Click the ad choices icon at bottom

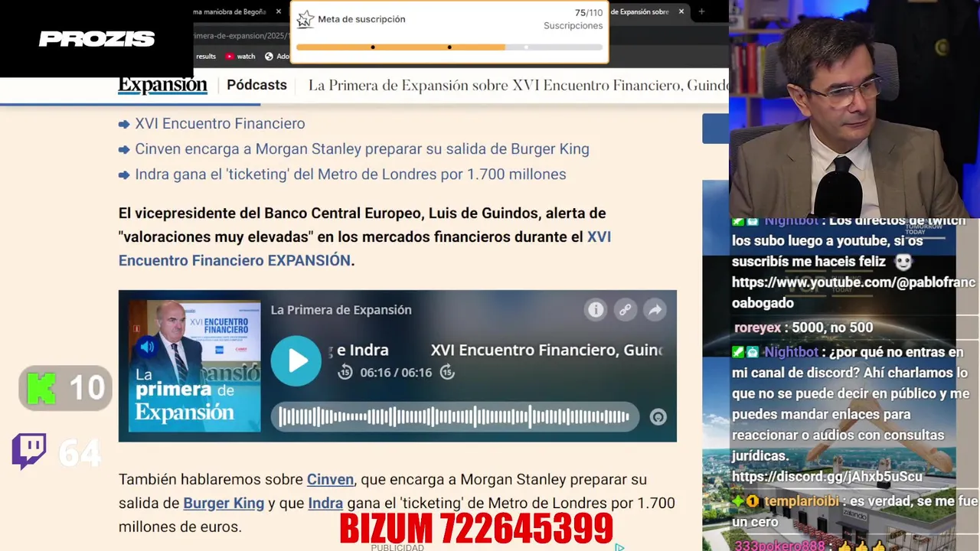pos(619,546)
